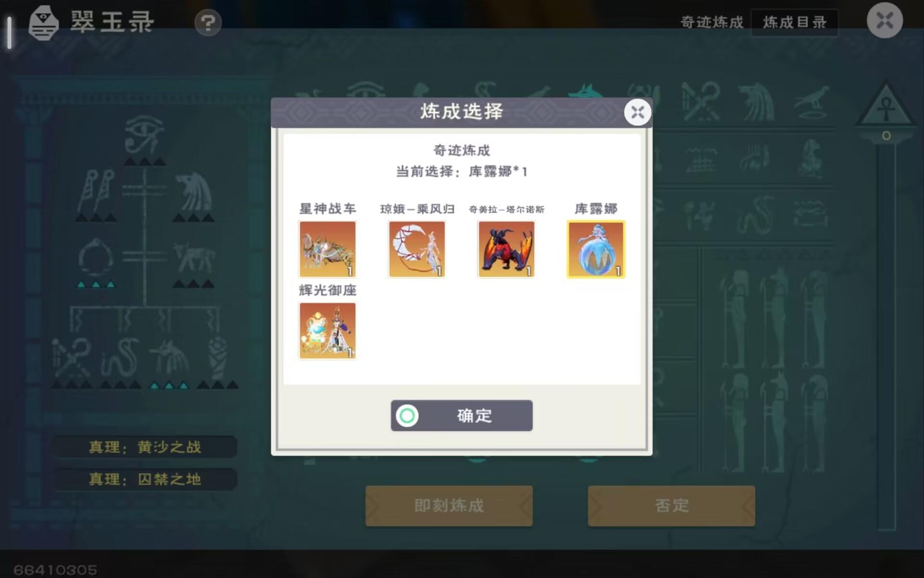Click the 即刻炼成 button
The image size is (924, 578).
[x=449, y=506]
